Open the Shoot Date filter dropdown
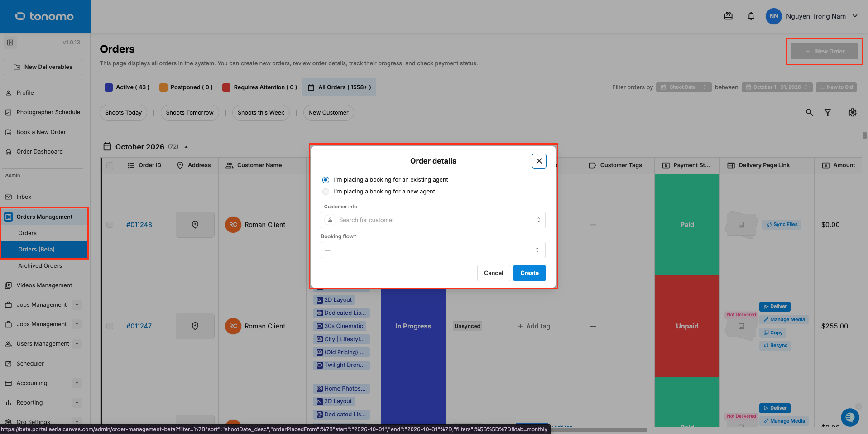The image size is (868, 434). click(x=684, y=87)
